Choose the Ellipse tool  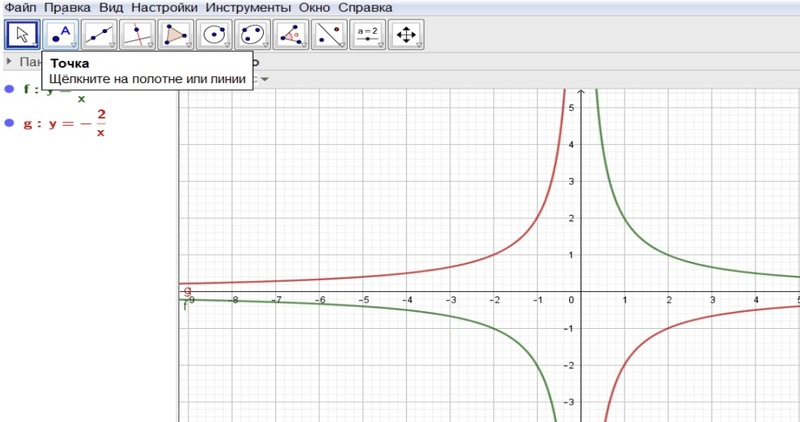coord(252,35)
